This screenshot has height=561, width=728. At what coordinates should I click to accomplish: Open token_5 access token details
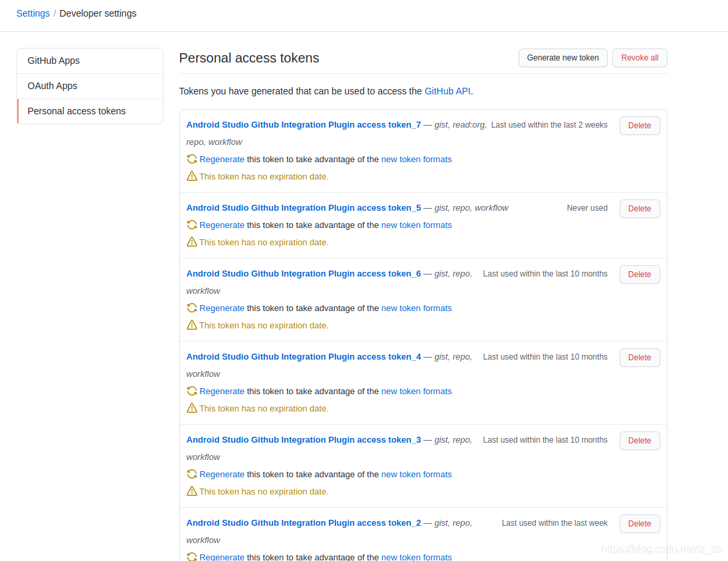[x=304, y=208]
